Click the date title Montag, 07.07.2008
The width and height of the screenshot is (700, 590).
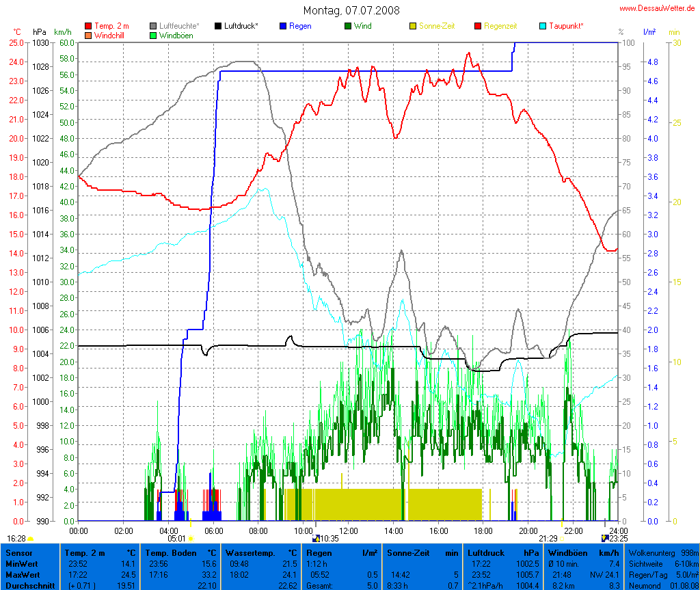pos(351,10)
